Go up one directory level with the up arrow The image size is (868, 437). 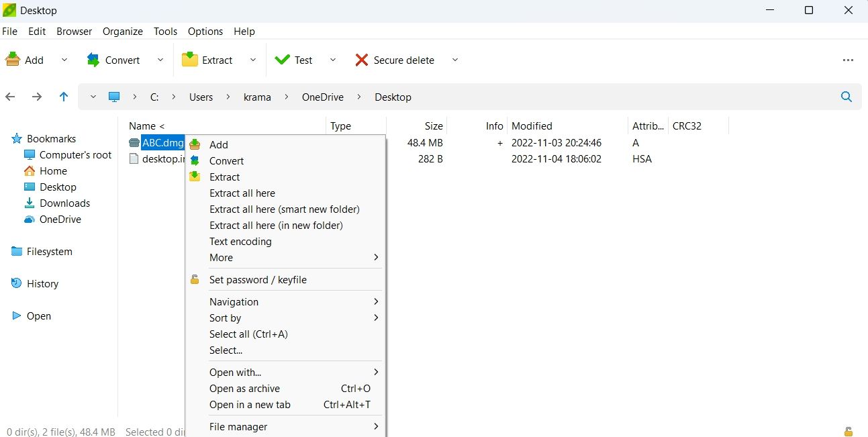coord(64,97)
